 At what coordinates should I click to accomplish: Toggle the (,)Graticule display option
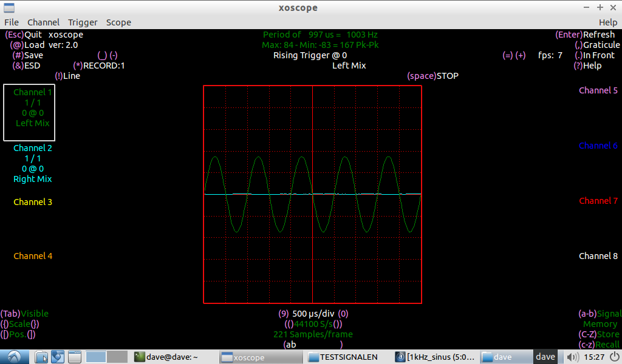pos(597,45)
